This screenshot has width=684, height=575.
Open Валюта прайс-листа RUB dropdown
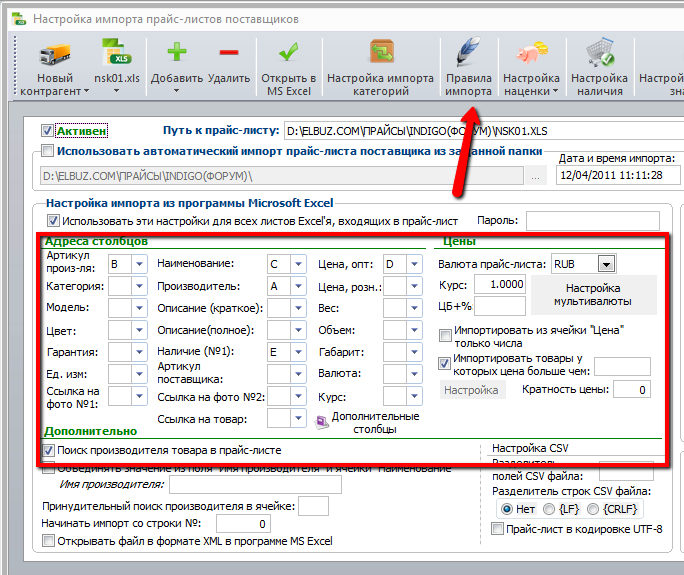[606, 264]
